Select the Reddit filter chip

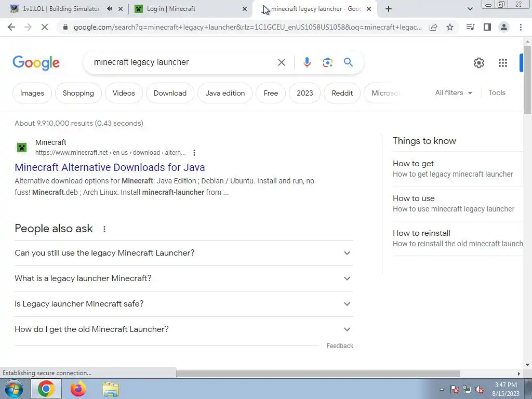click(x=342, y=93)
